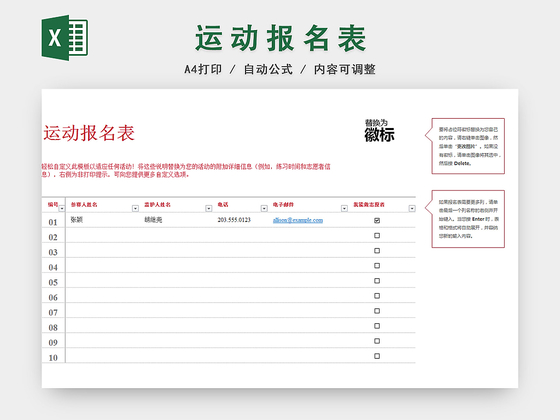
Task: Click the A4打印 label in the subtitle
Action: [203, 69]
